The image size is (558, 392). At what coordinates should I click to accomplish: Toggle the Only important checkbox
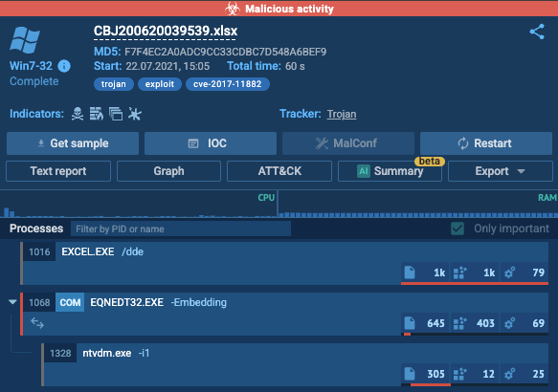pos(458,229)
